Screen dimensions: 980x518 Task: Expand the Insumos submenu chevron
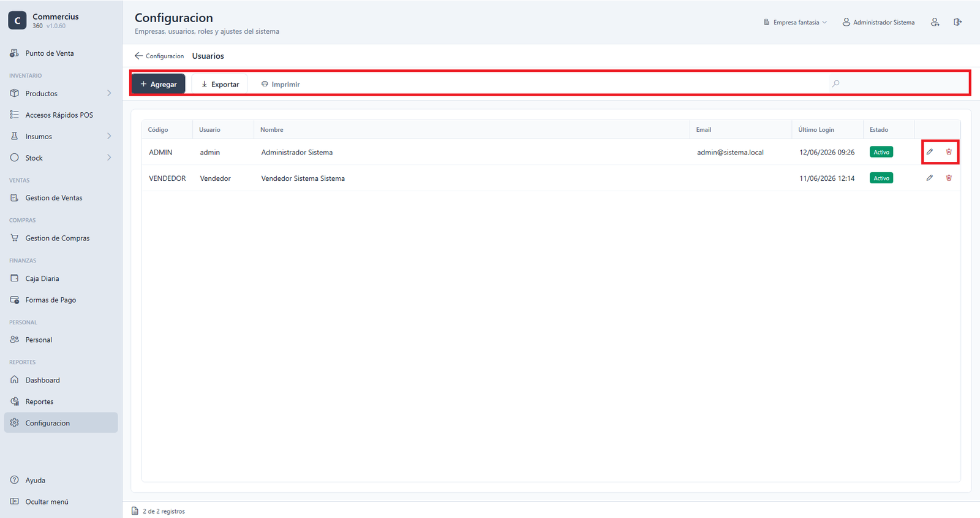tap(109, 136)
